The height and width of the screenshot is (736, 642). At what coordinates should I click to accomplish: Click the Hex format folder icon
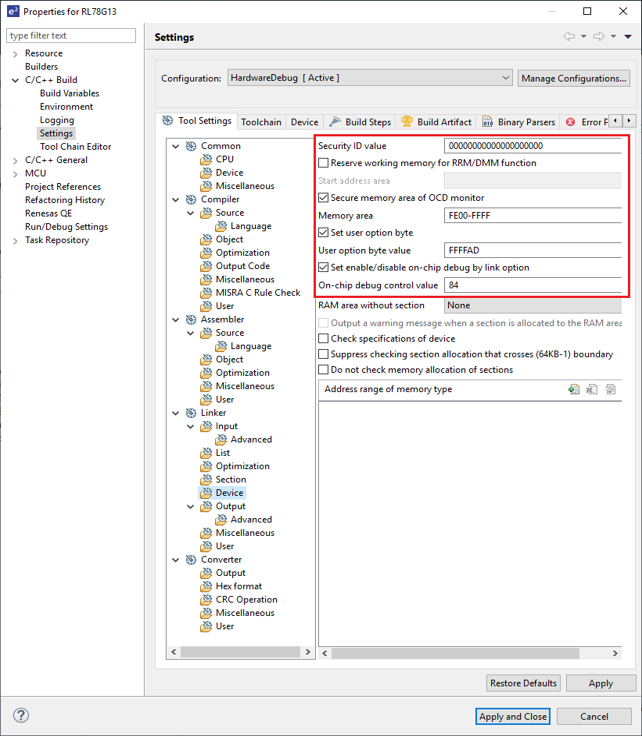point(206,586)
